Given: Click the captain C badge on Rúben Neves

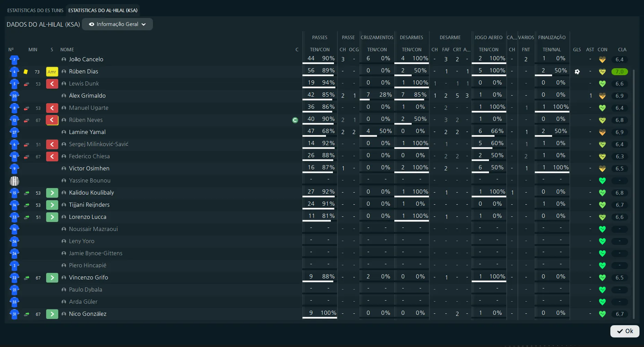Looking at the screenshot, I should tap(295, 120).
